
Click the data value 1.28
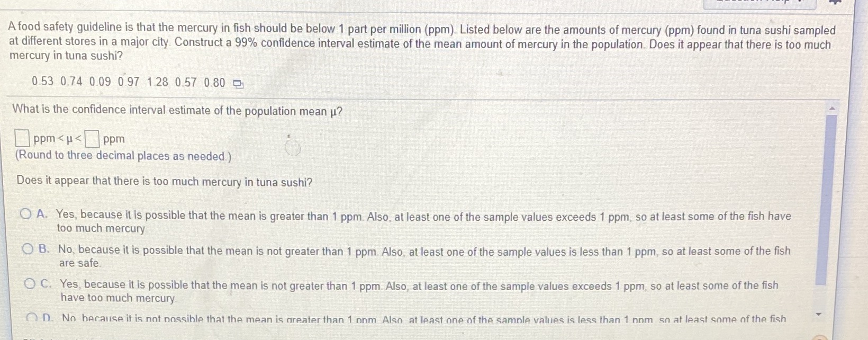click(158, 82)
